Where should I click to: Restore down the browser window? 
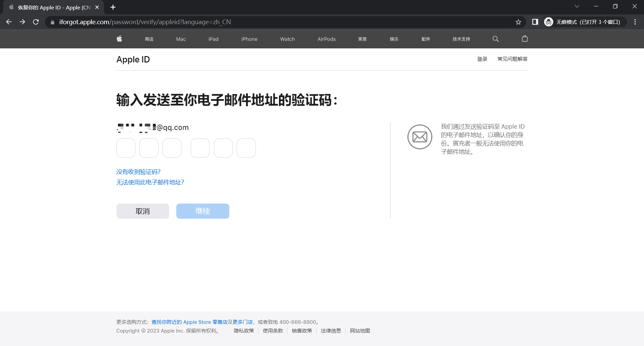pos(615,6)
